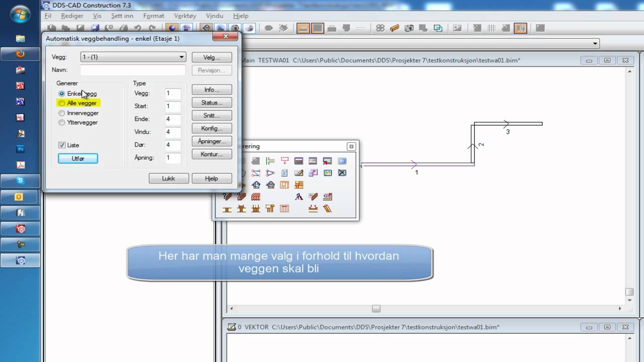The height and width of the screenshot is (362, 644).
Task: Click the stud wall icon in palette's bottom row
Action: (x=285, y=209)
